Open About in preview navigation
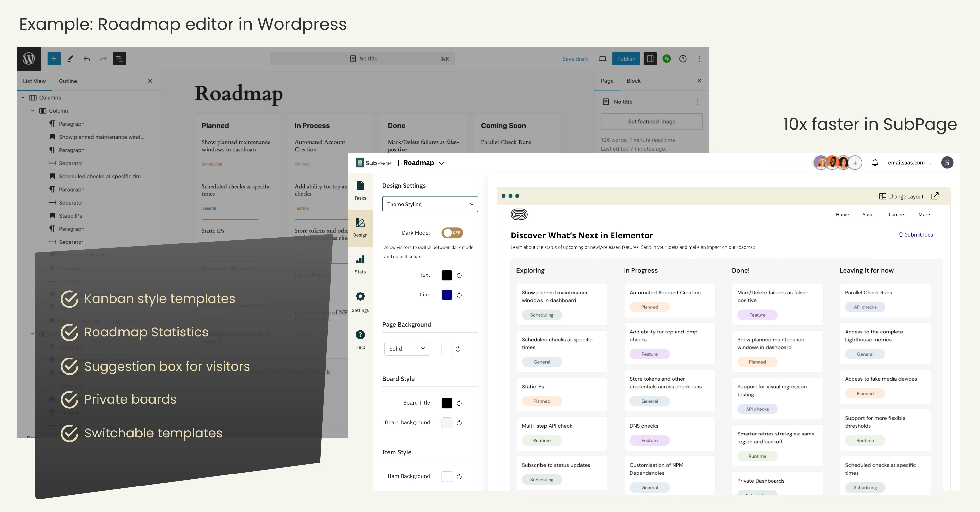This screenshot has width=980, height=512. click(869, 215)
